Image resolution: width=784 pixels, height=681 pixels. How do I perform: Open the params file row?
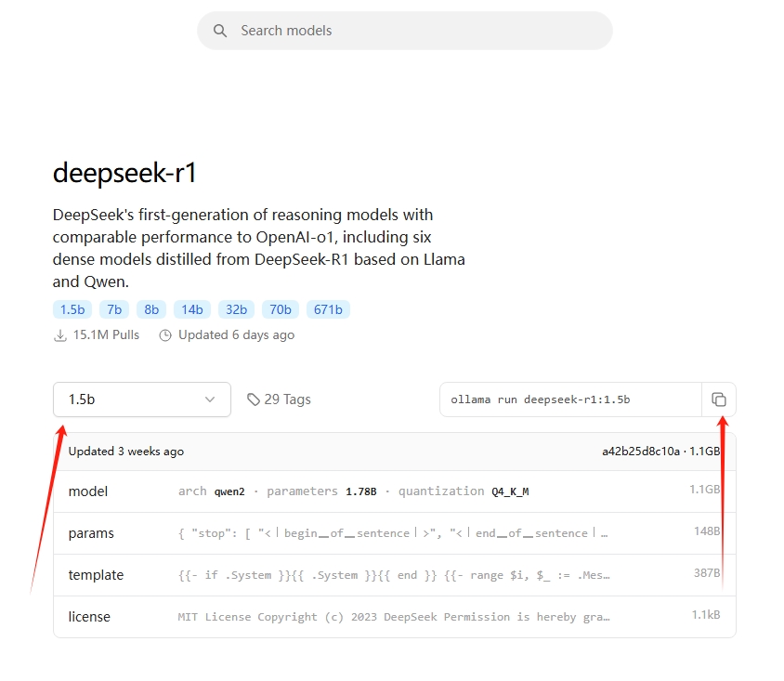[395, 533]
